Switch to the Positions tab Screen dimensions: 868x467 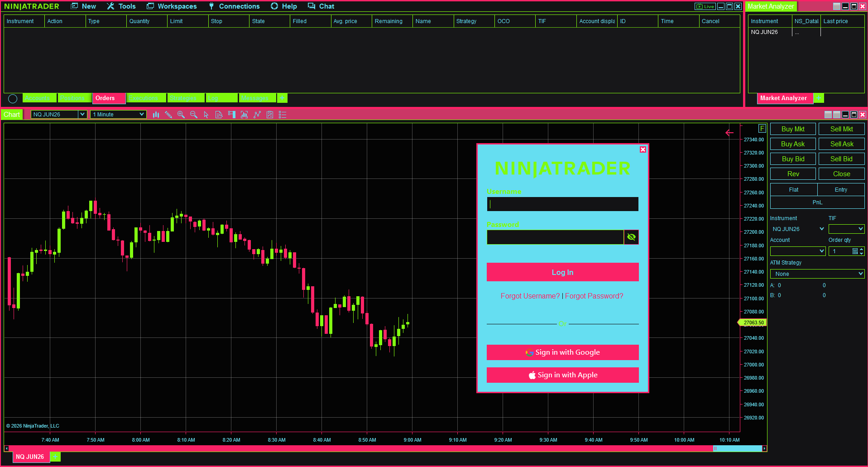(74, 98)
